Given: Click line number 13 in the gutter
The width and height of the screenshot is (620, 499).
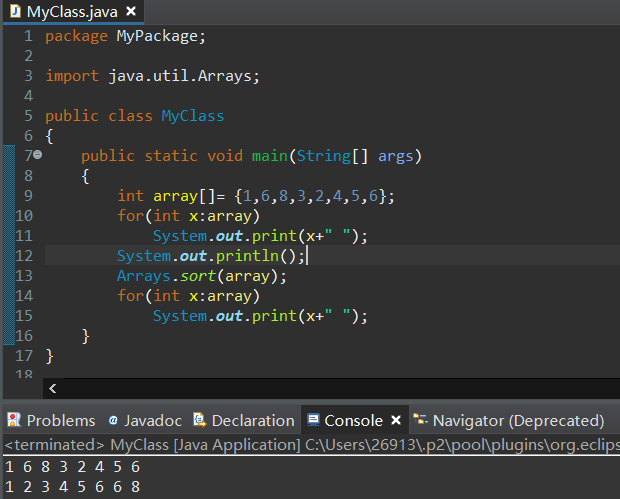Looking at the screenshot, I should [24, 276].
